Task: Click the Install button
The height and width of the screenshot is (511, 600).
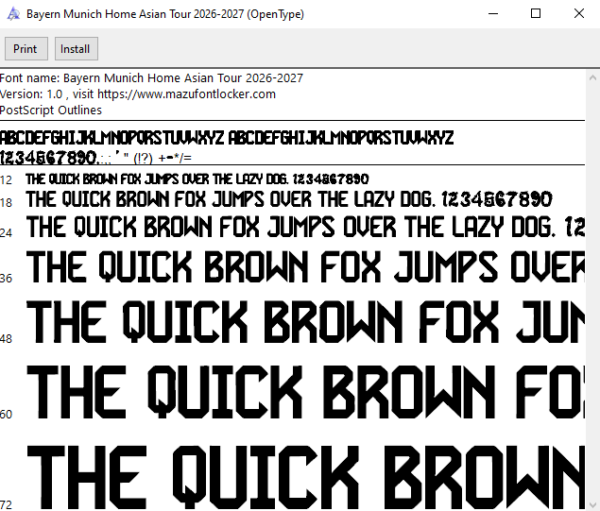Action: point(76,49)
